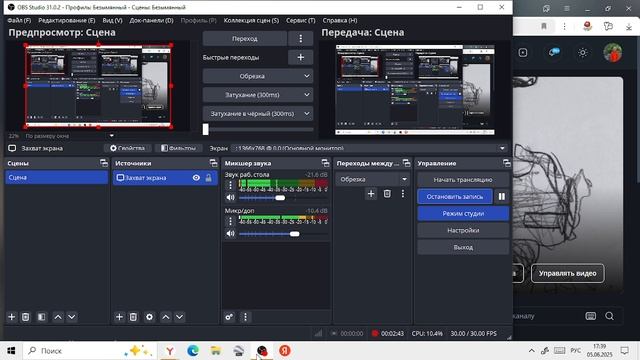Click Выход exit button
The width and height of the screenshot is (640, 360).
(x=463, y=247)
